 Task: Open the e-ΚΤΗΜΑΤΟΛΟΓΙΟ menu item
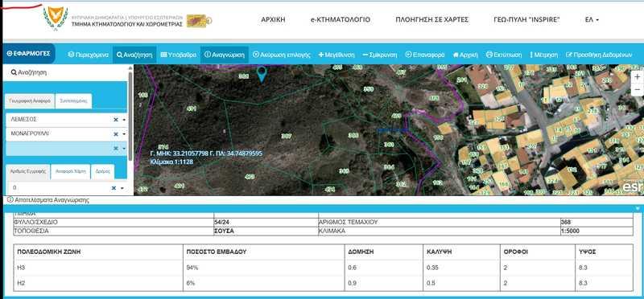[x=341, y=19]
